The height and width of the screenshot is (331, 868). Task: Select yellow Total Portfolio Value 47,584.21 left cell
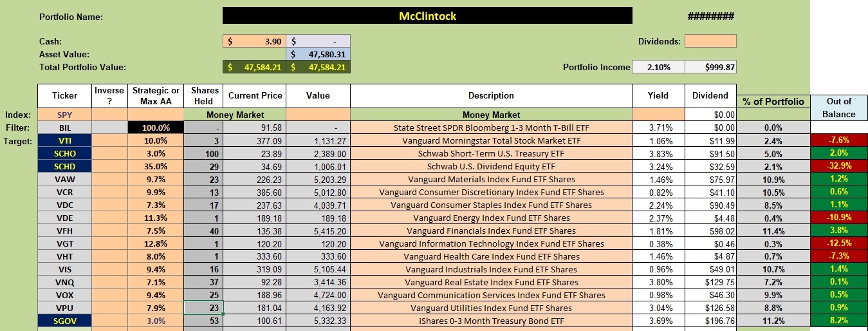tap(254, 67)
